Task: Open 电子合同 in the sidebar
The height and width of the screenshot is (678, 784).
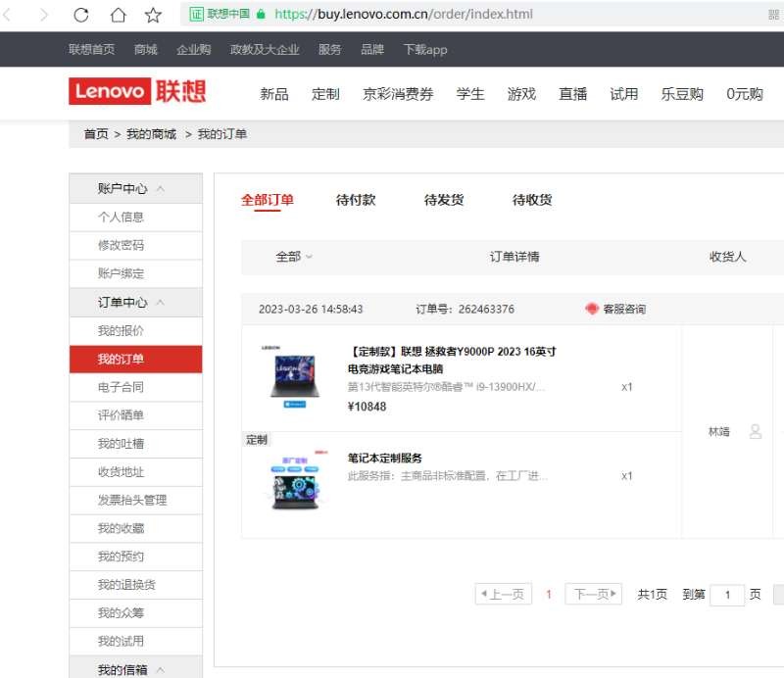Action: click(136, 387)
